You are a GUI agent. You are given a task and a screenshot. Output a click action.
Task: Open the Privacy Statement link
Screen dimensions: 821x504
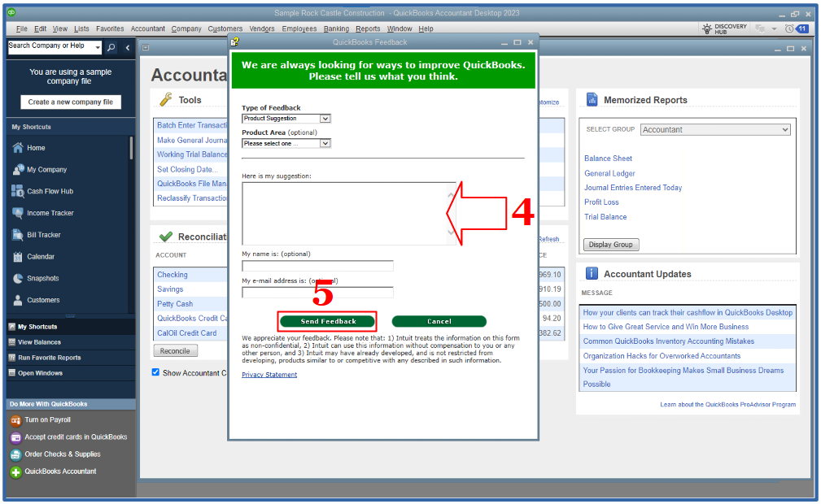pyautogui.click(x=269, y=375)
